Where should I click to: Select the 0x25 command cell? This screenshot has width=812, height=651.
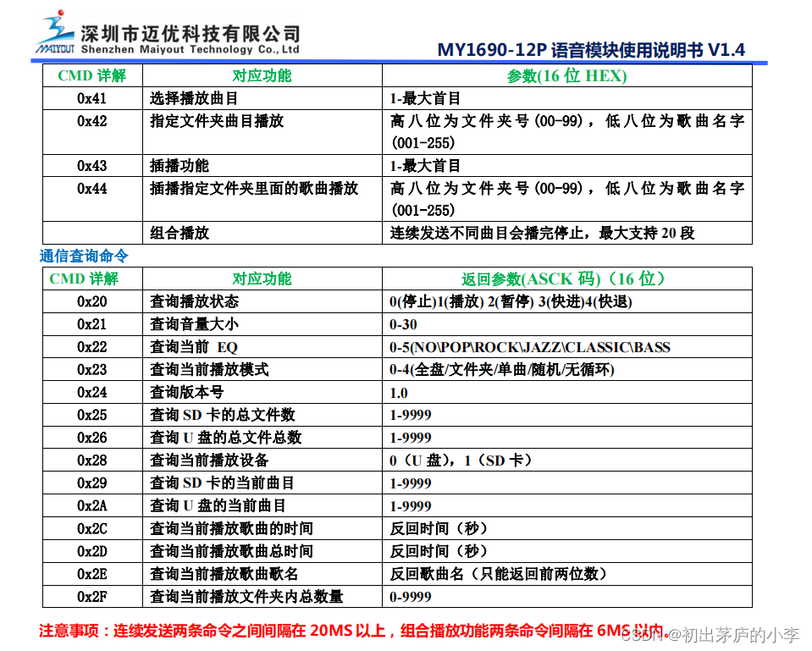(92, 415)
